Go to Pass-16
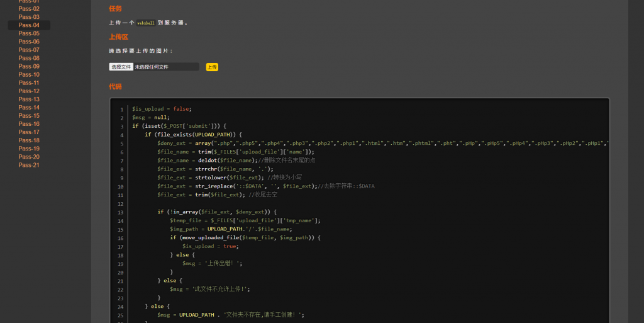Screen dimensions: 644x323 pos(29,124)
